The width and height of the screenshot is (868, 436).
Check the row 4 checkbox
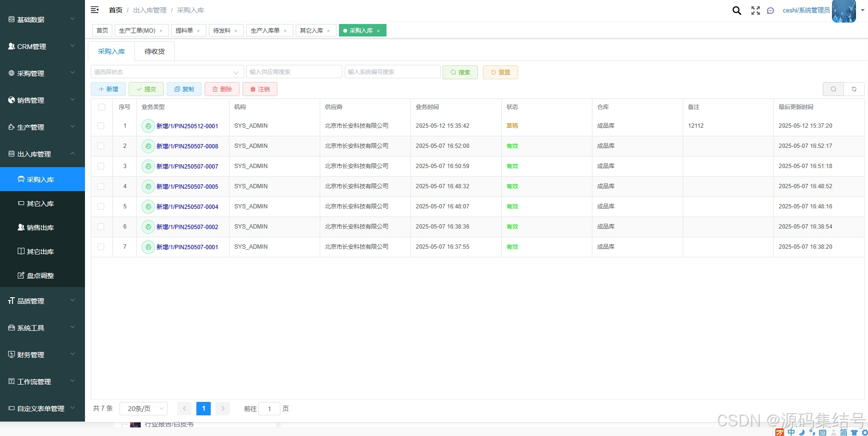(101, 186)
